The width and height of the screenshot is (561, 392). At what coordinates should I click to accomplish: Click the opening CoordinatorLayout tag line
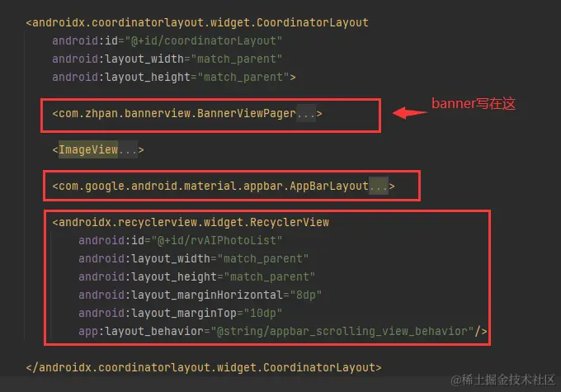[197, 22]
